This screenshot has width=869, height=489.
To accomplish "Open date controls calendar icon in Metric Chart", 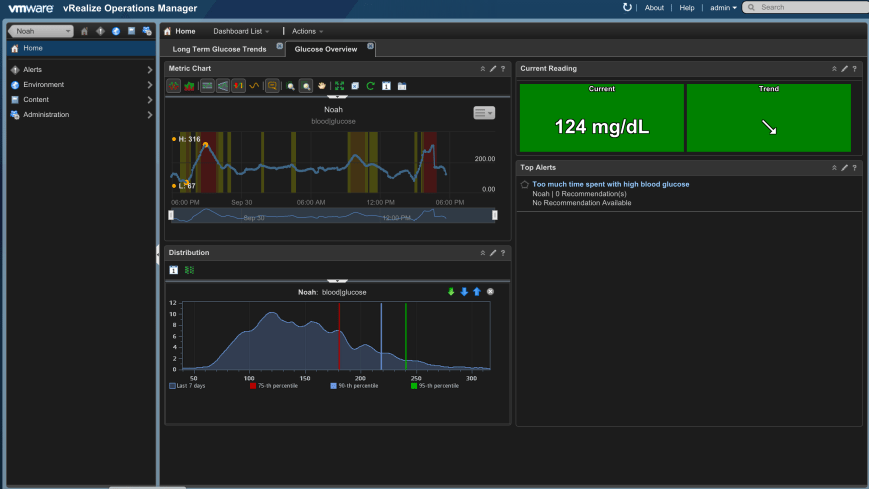I will (x=386, y=86).
